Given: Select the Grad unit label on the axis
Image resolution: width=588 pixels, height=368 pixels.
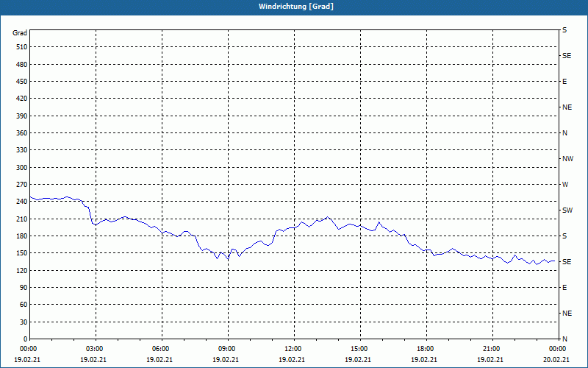Looking at the screenshot, I should pos(20,33).
